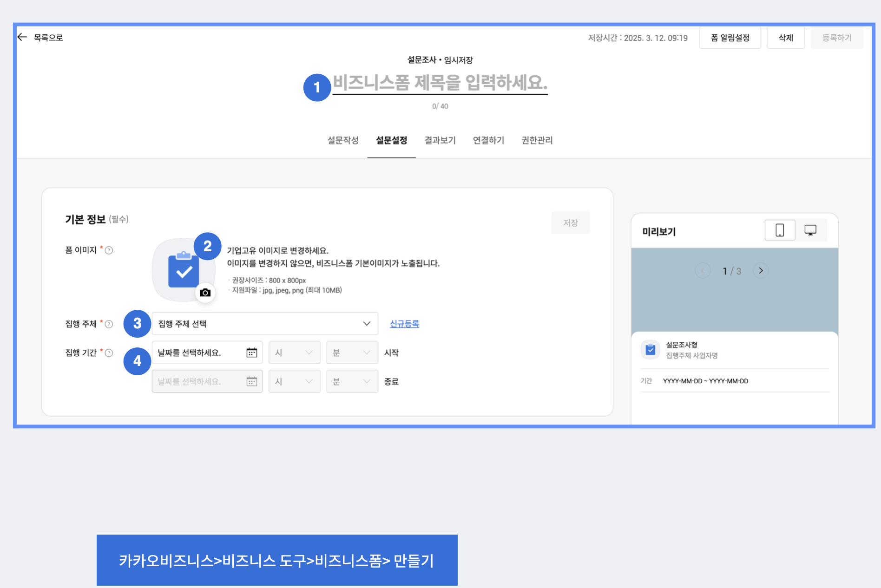Viewport: 881px width, 588px height.
Task: Click the business form title input field
Action: coord(440,83)
